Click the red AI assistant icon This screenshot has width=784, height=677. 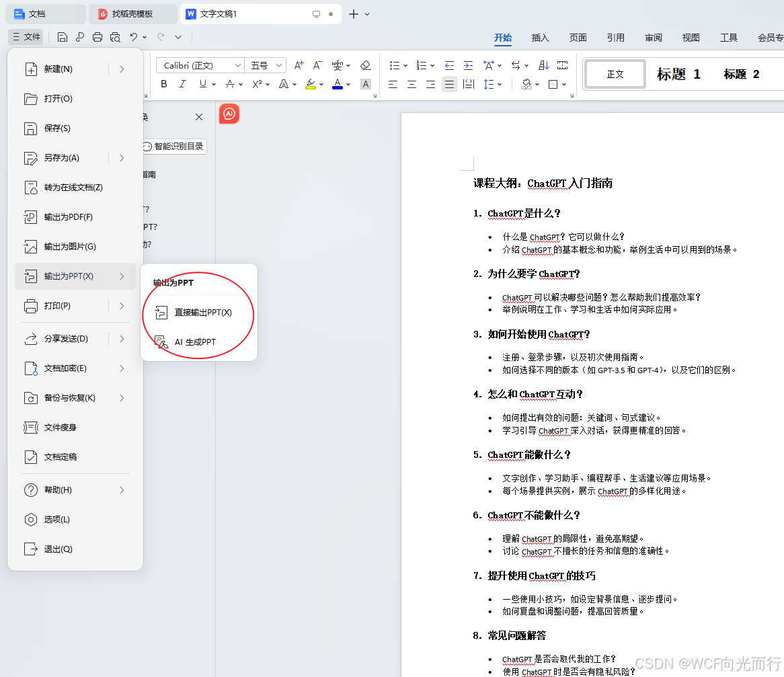[x=229, y=114]
